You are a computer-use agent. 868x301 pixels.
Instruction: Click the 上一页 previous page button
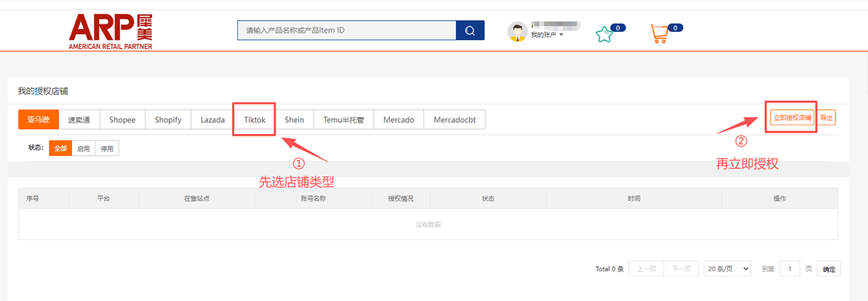(x=646, y=269)
